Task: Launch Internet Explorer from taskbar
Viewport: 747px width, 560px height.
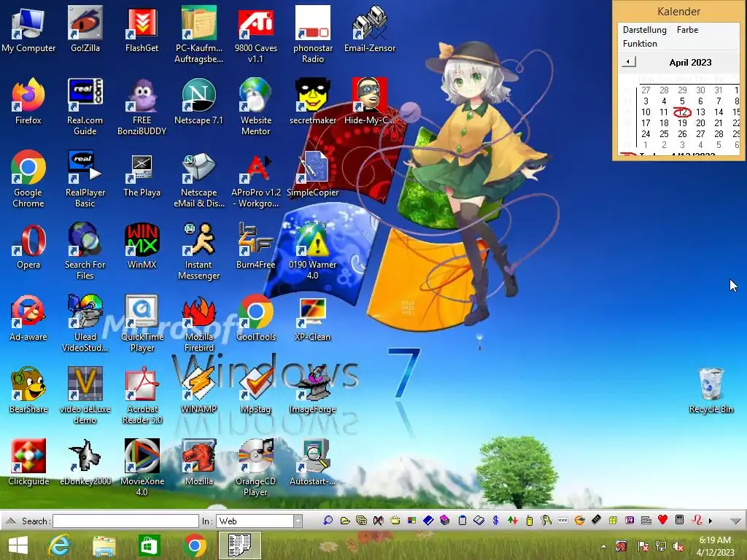Action: click(60, 545)
